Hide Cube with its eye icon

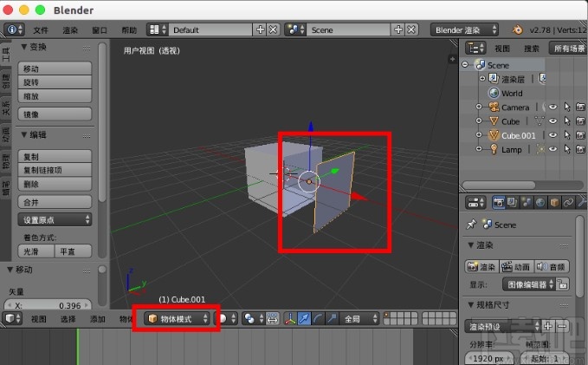point(552,121)
